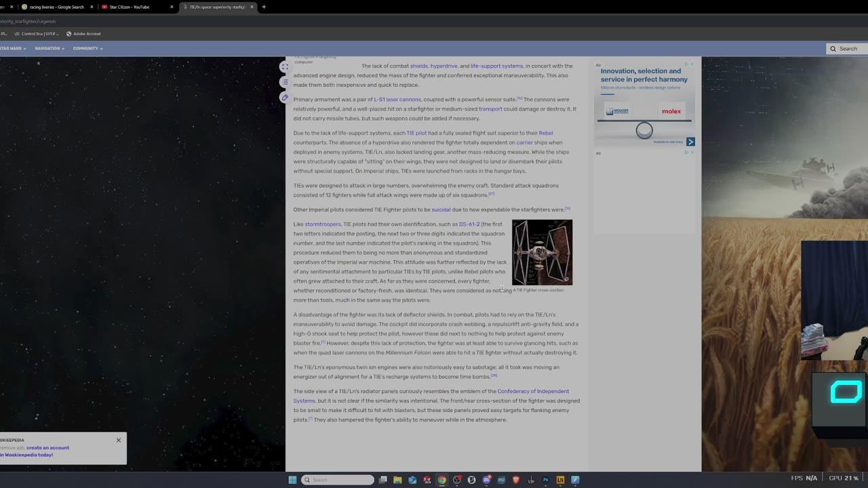This screenshot has height=488, width=868.
Task: Follow the carrier link
Action: (x=525, y=143)
